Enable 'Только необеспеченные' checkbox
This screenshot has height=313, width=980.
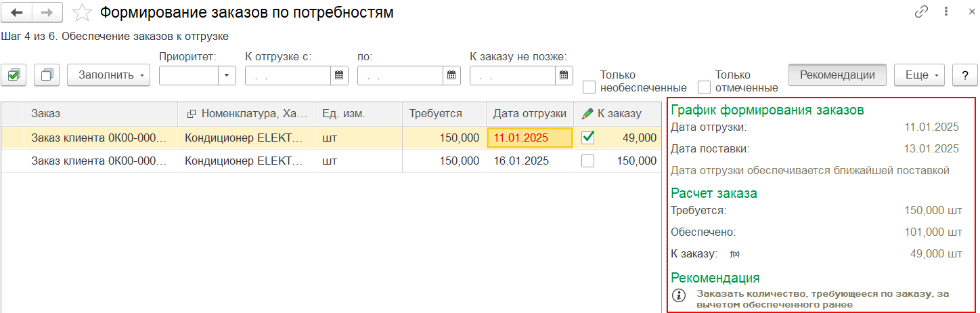[x=589, y=87]
